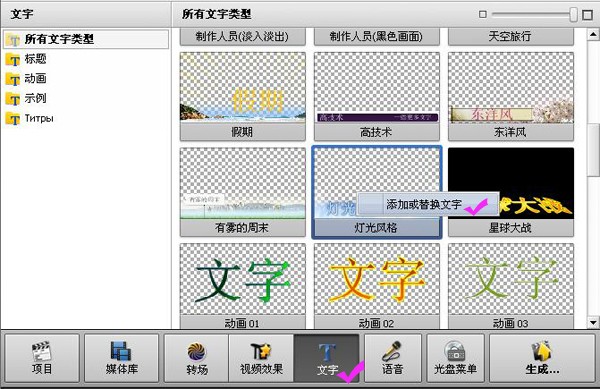The height and width of the screenshot is (389, 600).
Task: Click the export icon on 生成
Action: click(x=542, y=351)
